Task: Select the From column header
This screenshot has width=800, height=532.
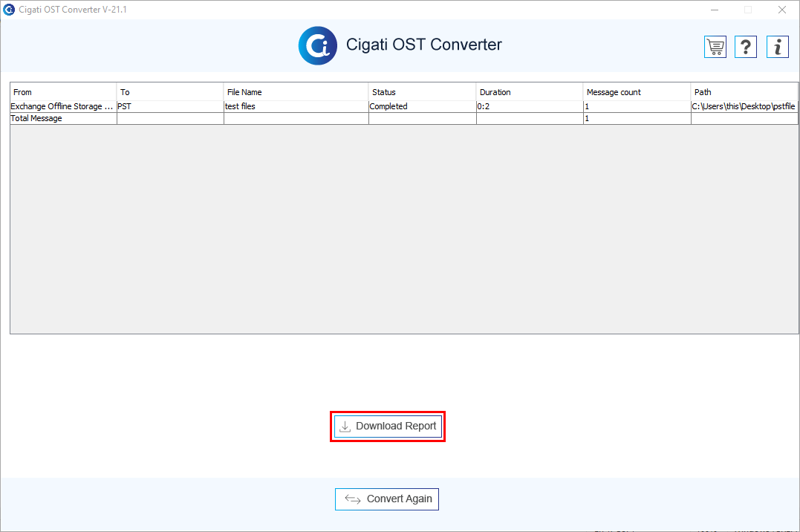Action: coord(63,92)
